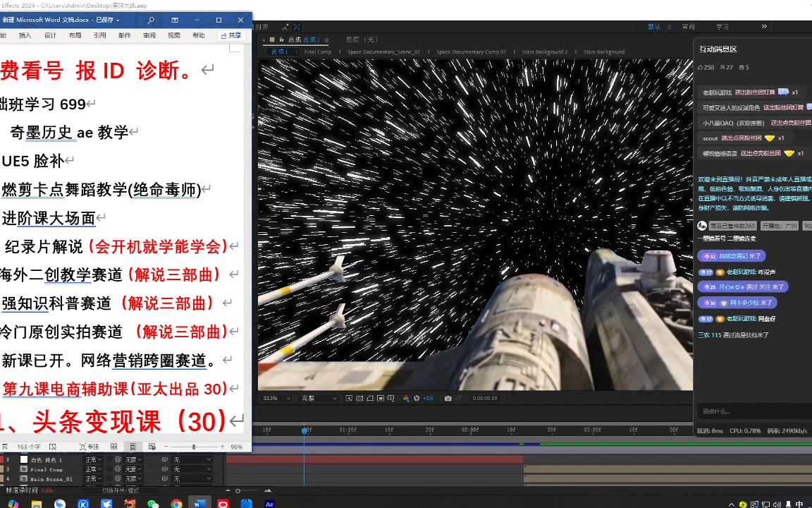Click the ribbon display options icon in Word

point(175,20)
